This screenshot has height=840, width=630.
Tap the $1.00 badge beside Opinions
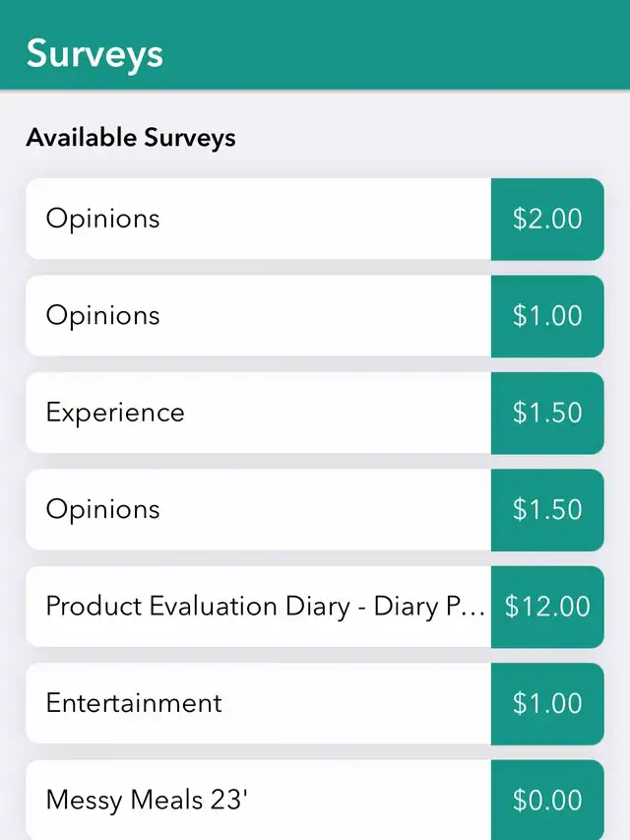547,315
